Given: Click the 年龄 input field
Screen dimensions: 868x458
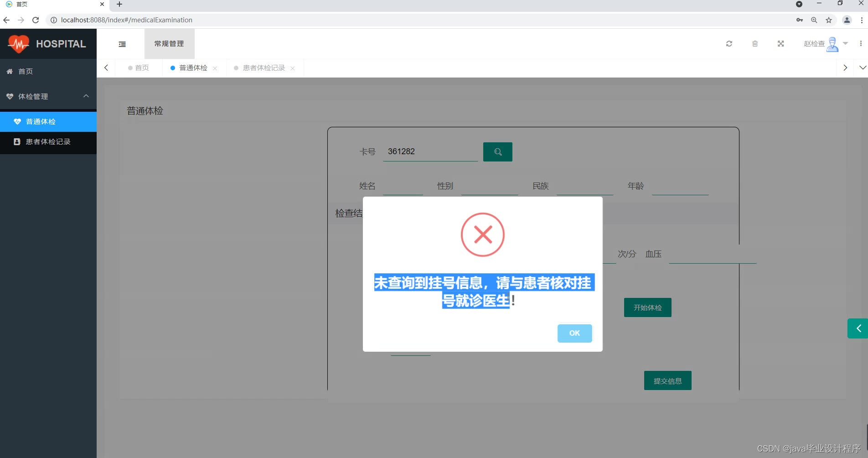Looking at the screenshot, I should click(680, 186).
